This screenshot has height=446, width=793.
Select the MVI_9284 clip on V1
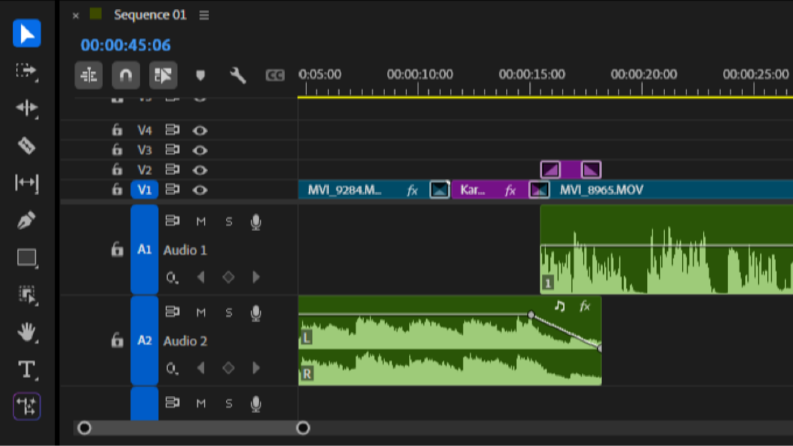point(364,190)
